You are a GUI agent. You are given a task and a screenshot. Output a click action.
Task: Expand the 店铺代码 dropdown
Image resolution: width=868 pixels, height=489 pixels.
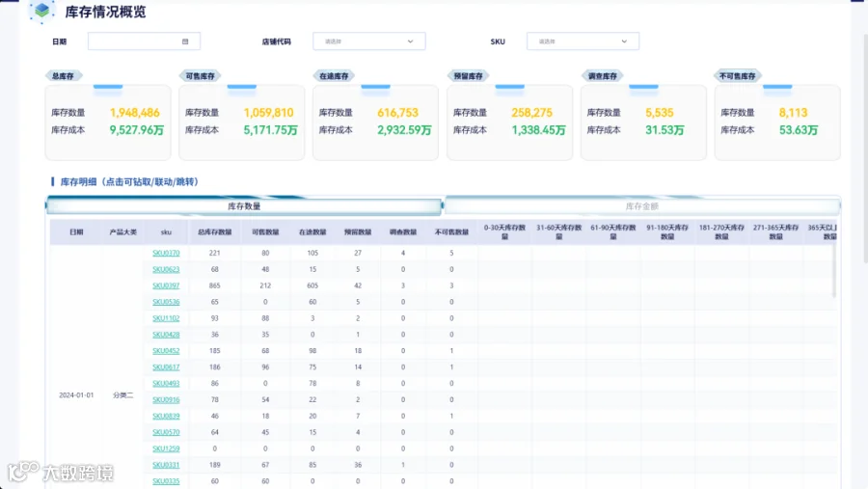[369, 41]
